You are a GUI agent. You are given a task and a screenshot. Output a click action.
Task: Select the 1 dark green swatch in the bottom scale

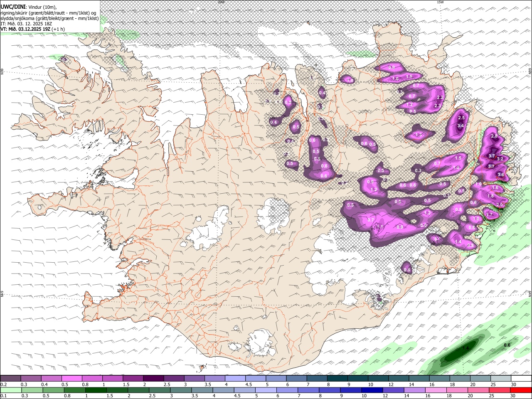[x=96, y=390]
